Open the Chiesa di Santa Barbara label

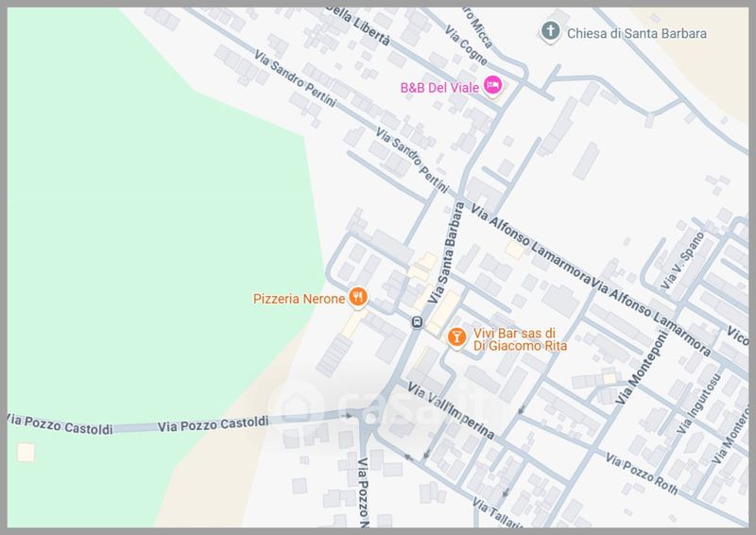637,34
